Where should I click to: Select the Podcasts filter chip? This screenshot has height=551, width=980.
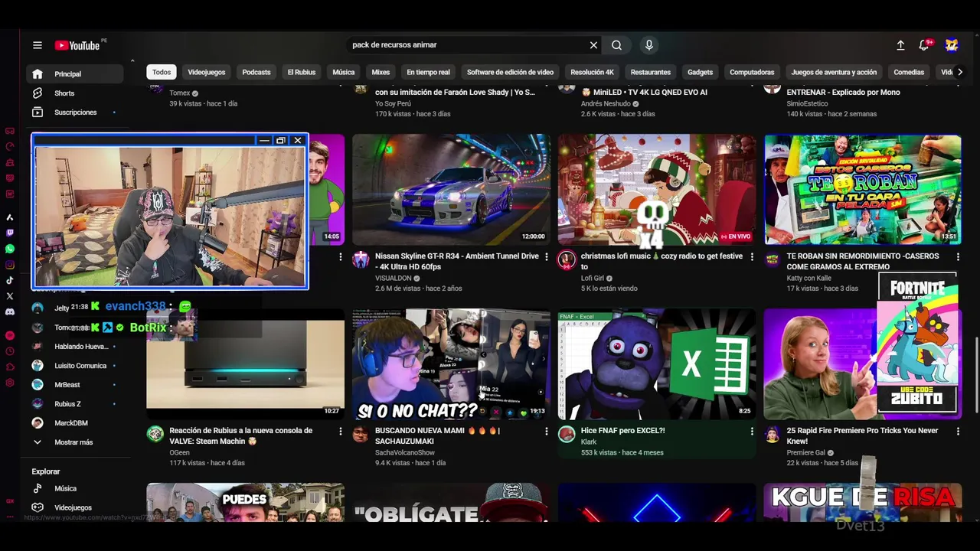coord(256,72)
